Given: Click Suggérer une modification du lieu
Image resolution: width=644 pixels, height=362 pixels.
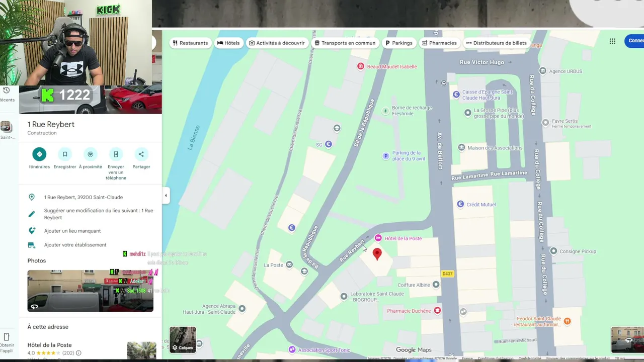Looking at the screenshot, I should 91,214.
